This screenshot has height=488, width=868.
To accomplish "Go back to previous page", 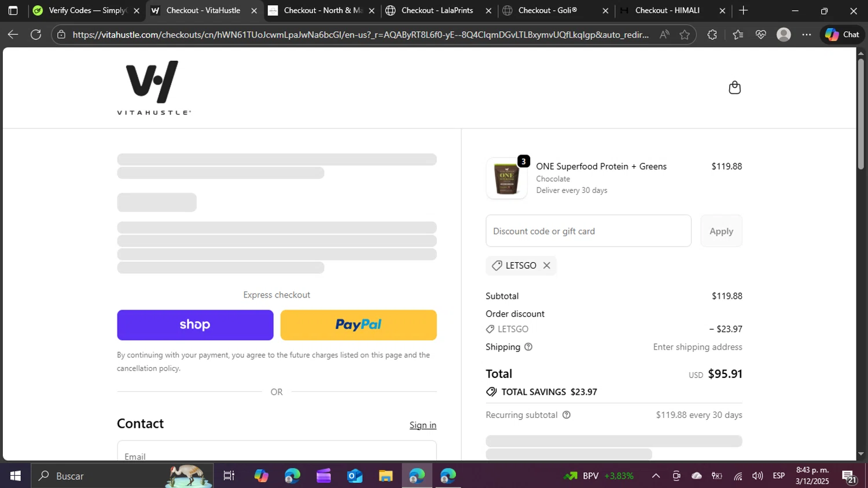I will 13,35.
